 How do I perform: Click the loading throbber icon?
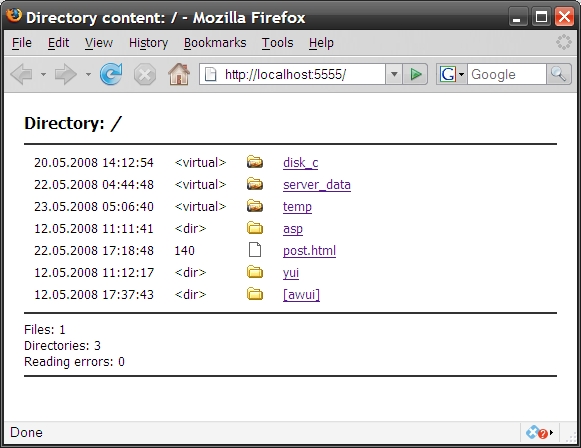click(x=564, y=42)
